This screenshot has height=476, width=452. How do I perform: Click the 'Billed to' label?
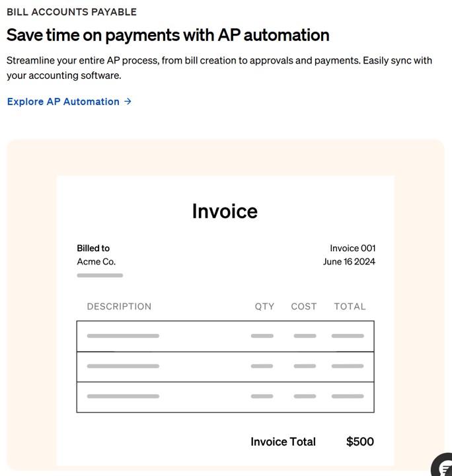pos(93,249)
